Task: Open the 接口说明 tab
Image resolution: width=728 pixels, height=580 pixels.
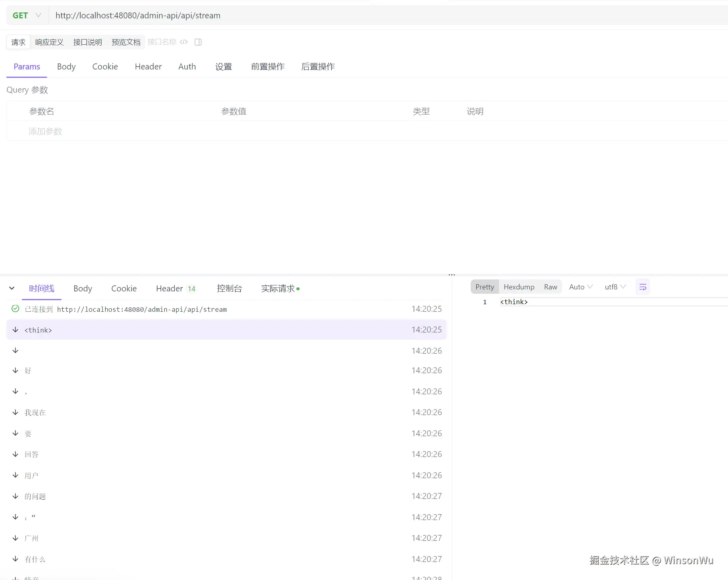Action: click(x=88, y=42)
